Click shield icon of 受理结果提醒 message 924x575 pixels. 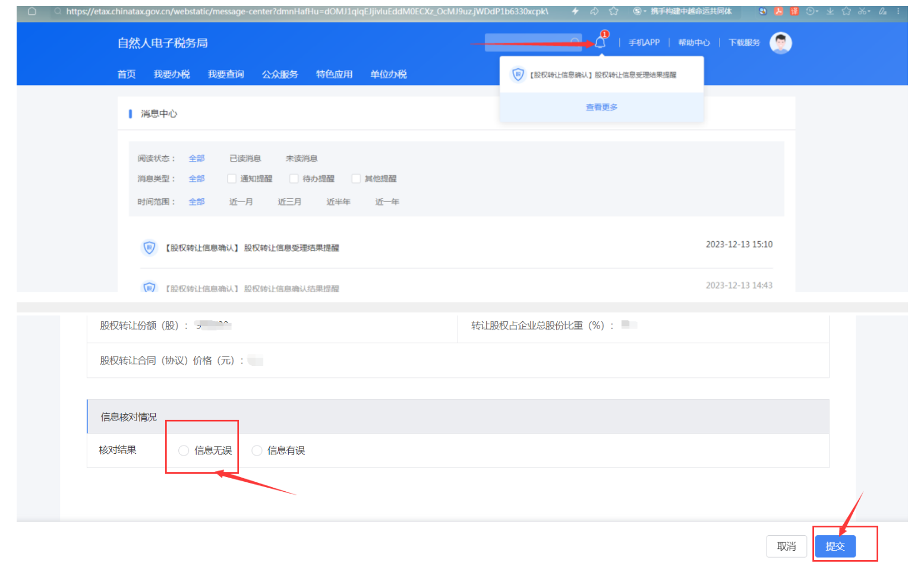[x=149, y=247]
